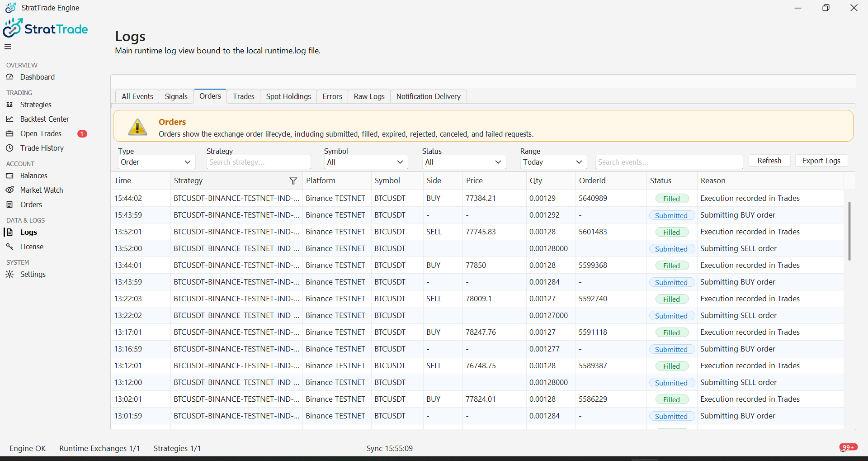868x461 pixels.
Task: Click the Trade History clock icon
Action: (x=9, y=148)
